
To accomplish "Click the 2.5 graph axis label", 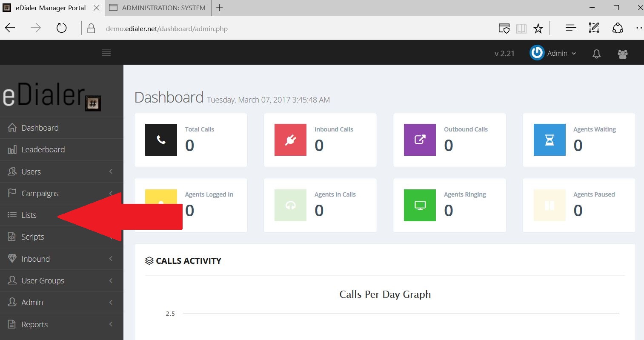I will pos(170,314).
